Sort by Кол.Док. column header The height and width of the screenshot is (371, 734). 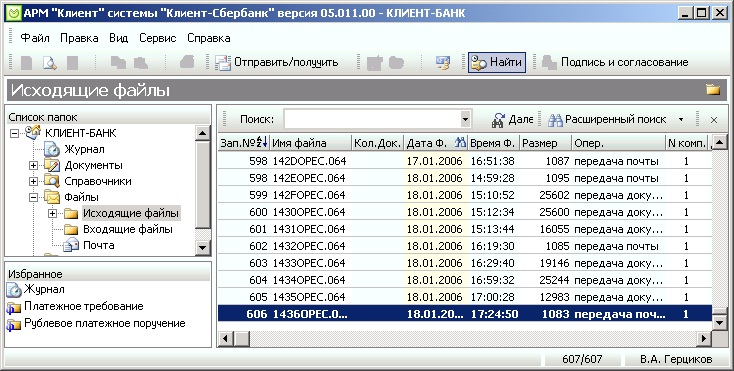(377, 143)
